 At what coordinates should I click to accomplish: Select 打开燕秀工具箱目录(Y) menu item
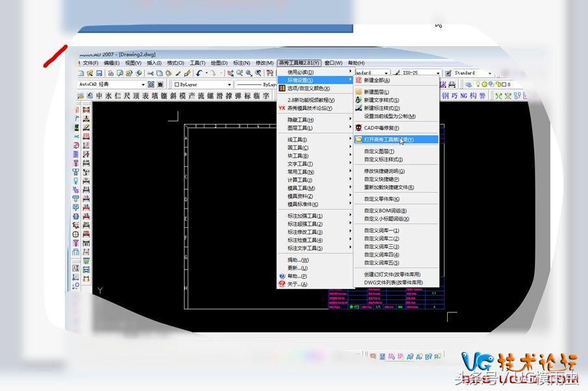pyautogui.click(x=388, y=140)
